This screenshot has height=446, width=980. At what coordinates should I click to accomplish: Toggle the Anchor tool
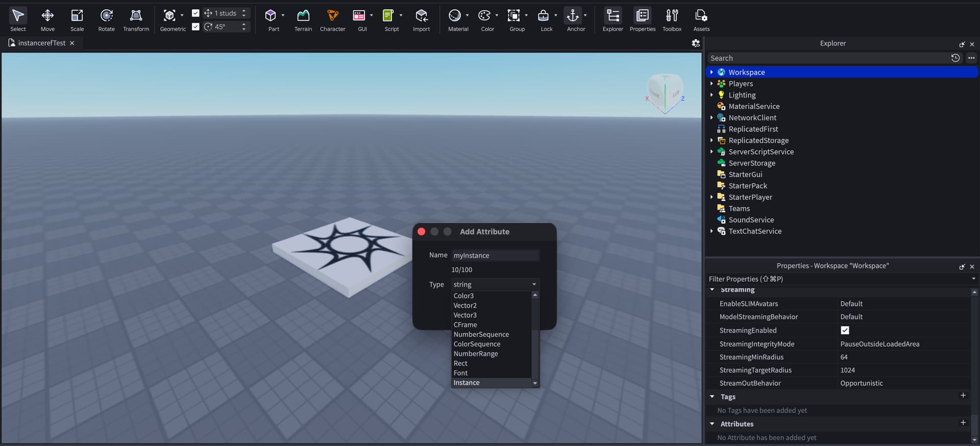(573, 16)
